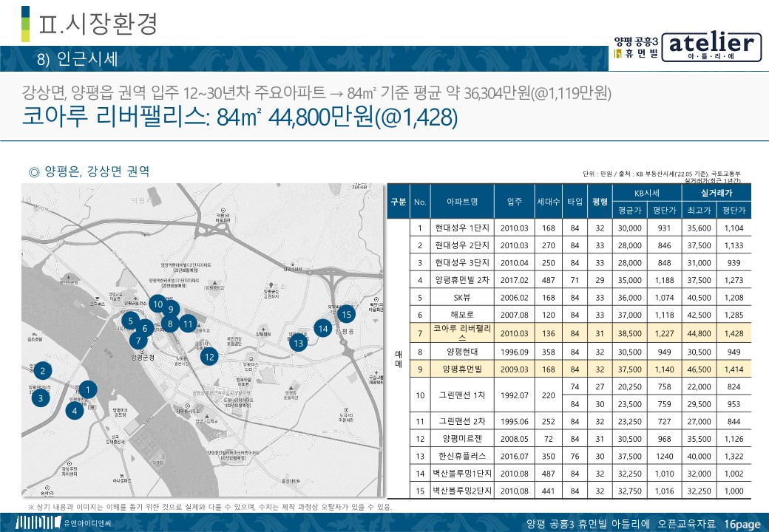The width and height of the screenshot is (769, 532).
Task: Click the 그린맨션 1차 cell
Action: (462, 395)
